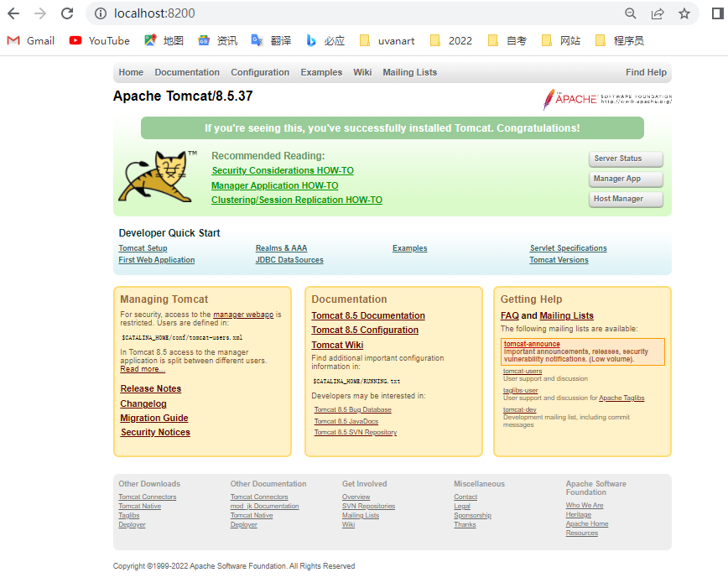Share this page using the share icon

pyautogui.click(x=658, y=13)
